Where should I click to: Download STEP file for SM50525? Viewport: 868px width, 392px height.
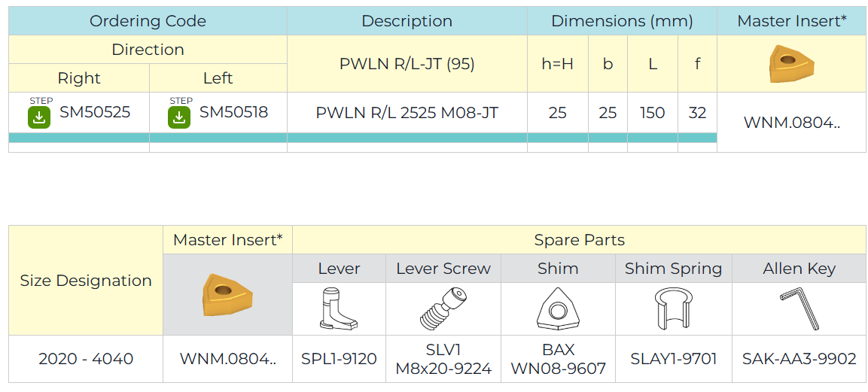pyautogui.click(x=39, y=117)
